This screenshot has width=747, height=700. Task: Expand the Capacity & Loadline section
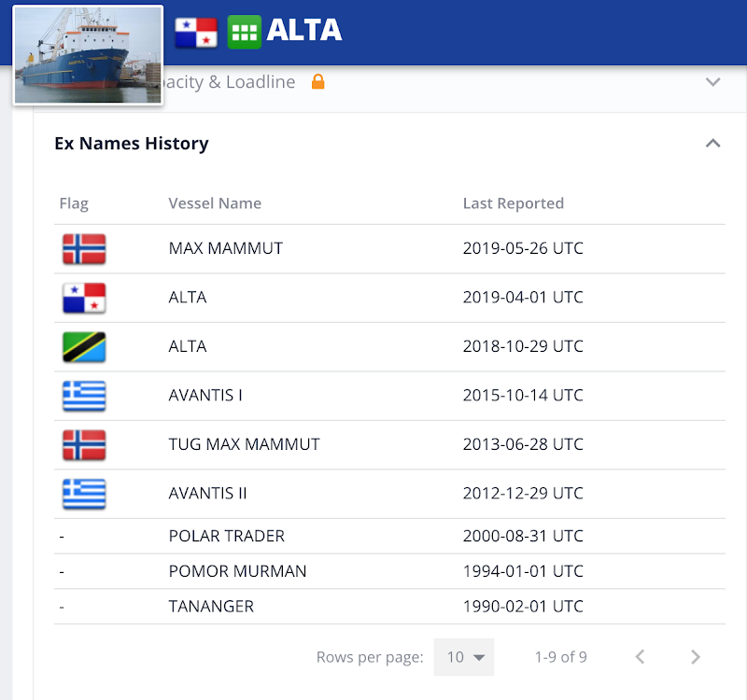pos(712,82)
